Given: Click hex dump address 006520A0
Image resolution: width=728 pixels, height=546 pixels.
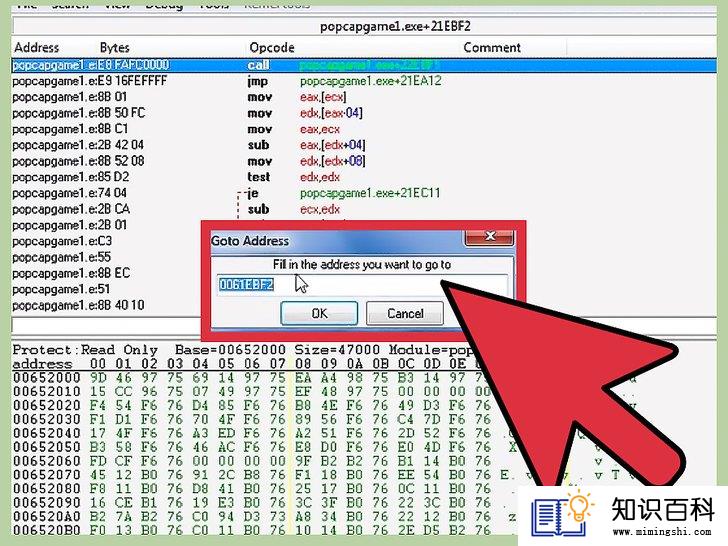Looking at the screenshot, I should pyautogui.click(x=46, y=516).
